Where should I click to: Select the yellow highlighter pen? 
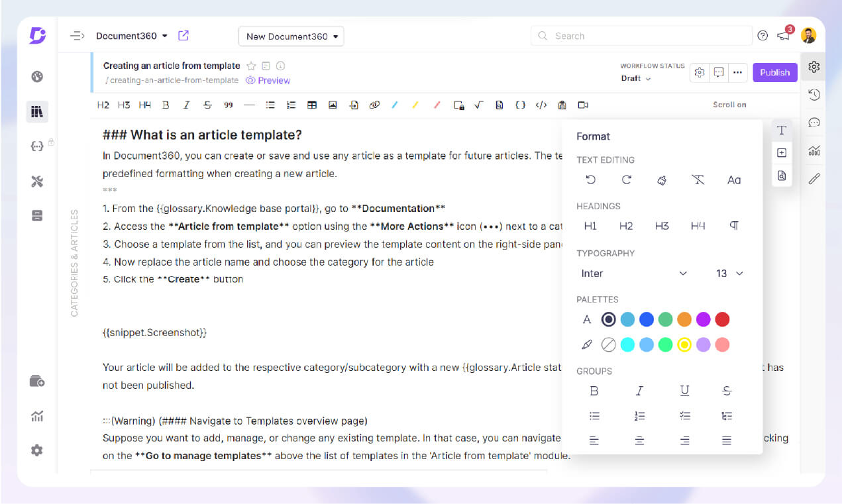click(415, 105)
